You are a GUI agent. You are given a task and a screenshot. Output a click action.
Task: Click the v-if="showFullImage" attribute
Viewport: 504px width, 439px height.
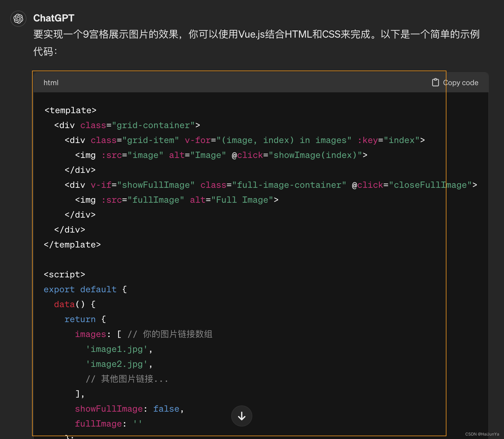pos(142,185)
